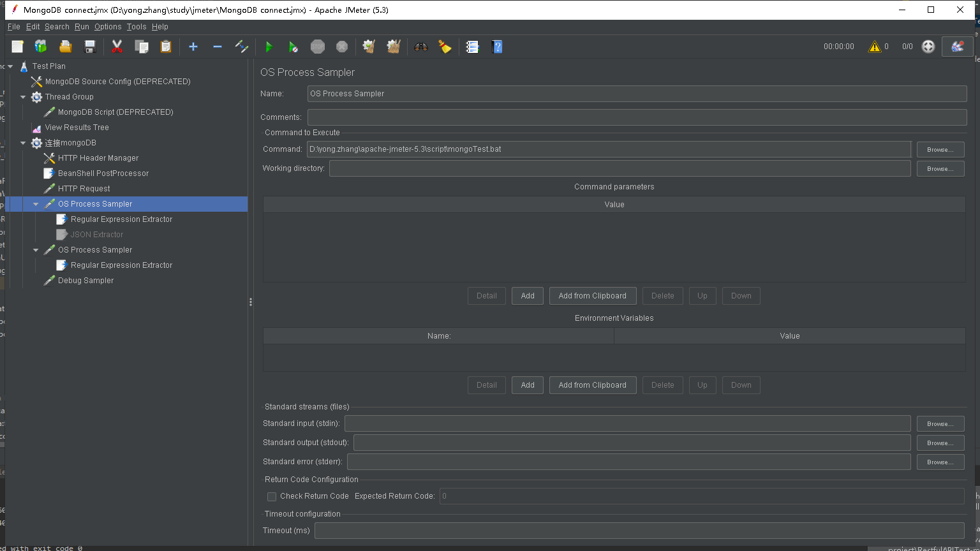Click the New test plan icon
This screenshot has height=551, width=980.
17,47
